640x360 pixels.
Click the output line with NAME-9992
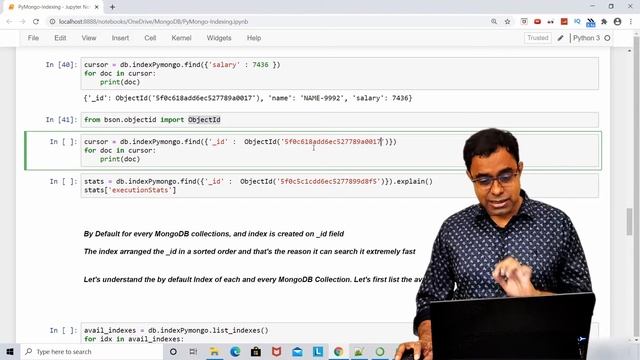coord(248,98)
